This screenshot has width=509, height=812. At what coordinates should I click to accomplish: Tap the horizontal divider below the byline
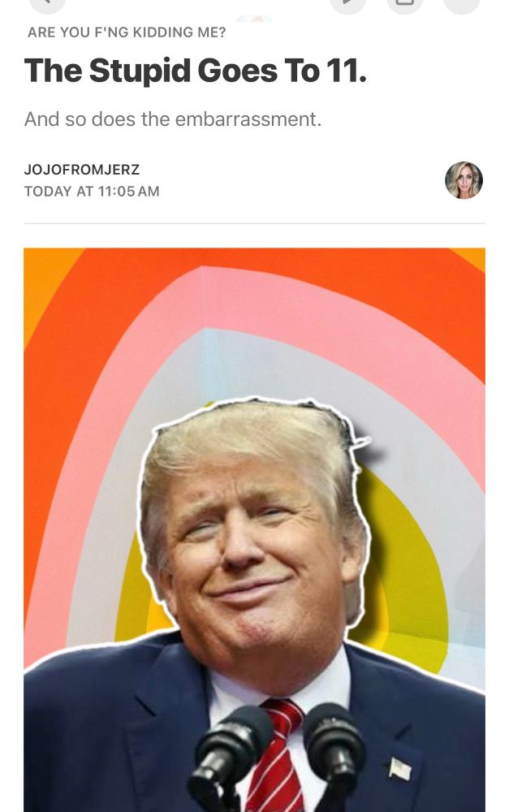[254, 224]
